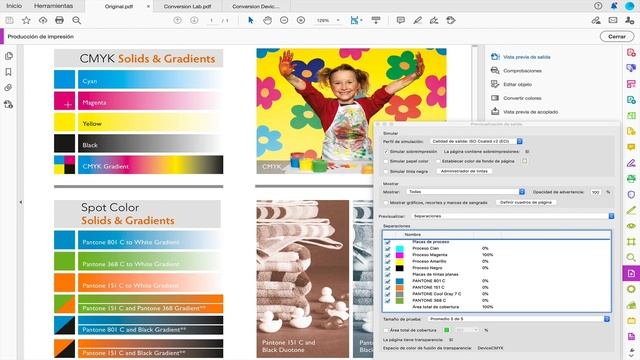640x360 pixels.
Task: Open the Mostrar dropdown showing Todos
Action: [x=466, y=191]
